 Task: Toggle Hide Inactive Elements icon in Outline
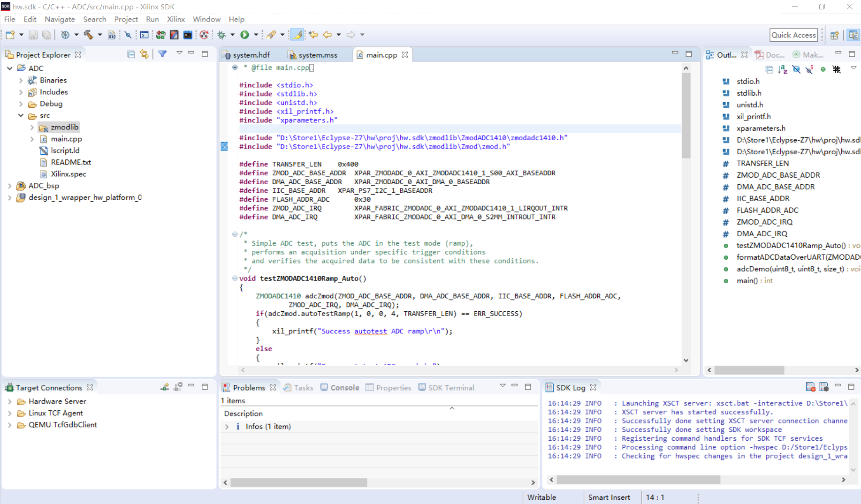[x=837, y=69]
